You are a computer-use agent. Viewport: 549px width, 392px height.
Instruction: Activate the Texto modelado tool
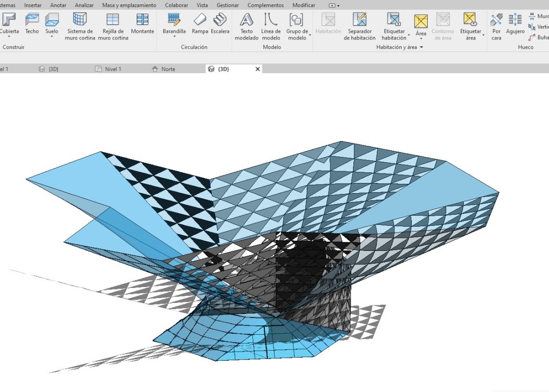[x=247, y=23]
